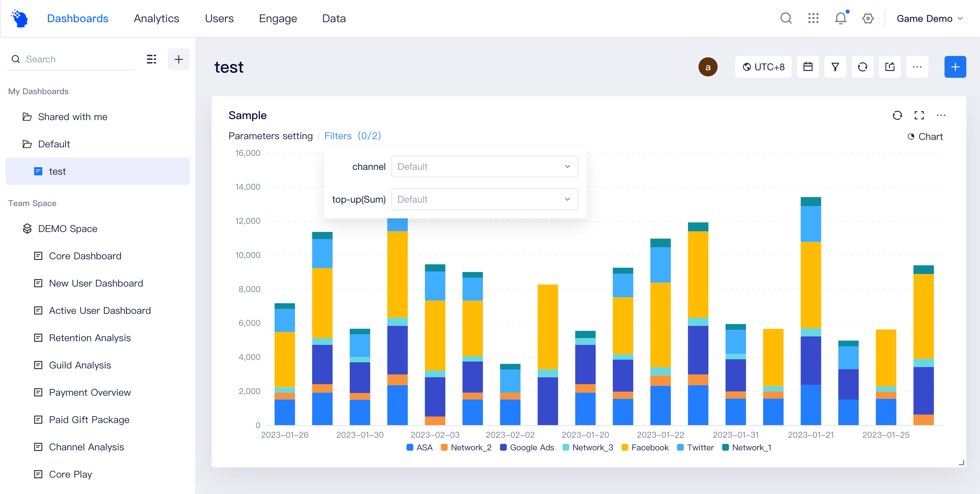Add a new report with blue plus button
This screenshot has width=980, height=494.
tap(955, 67)
